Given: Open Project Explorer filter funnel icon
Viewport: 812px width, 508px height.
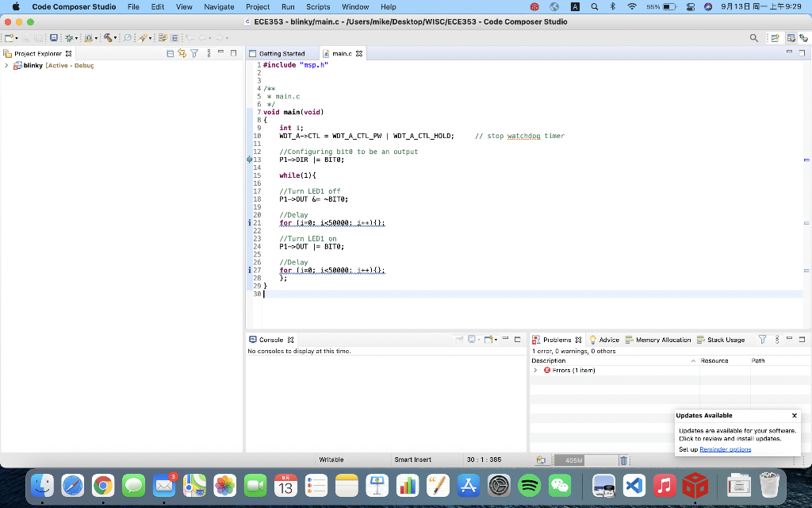Looking at the screenshot, I should pos(194,53).
